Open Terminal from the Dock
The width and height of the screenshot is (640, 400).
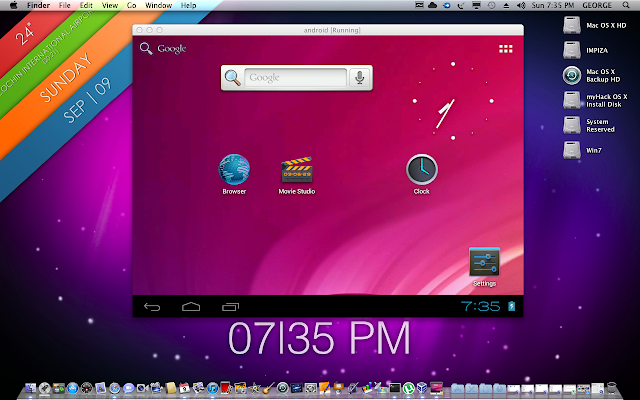(395, 388)
